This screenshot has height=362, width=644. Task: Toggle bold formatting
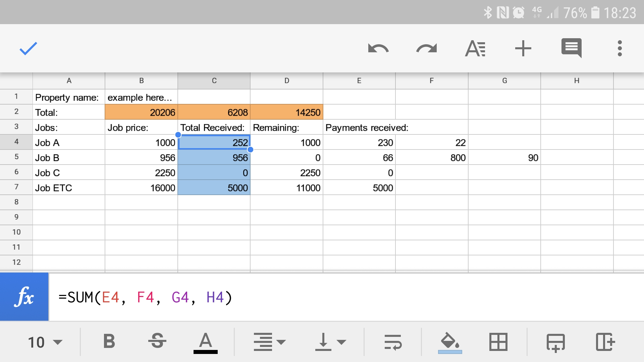[x=109, y=342]
